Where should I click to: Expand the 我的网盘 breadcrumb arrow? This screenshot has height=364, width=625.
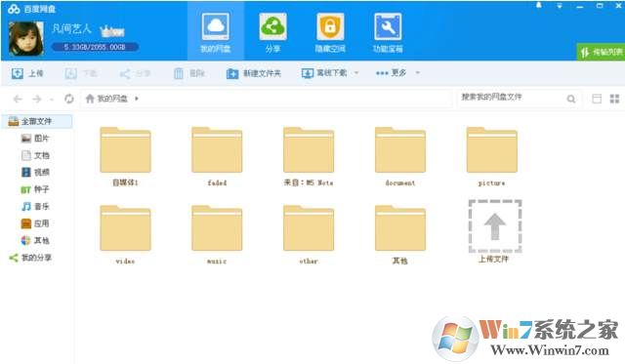[x=137, y=99]
